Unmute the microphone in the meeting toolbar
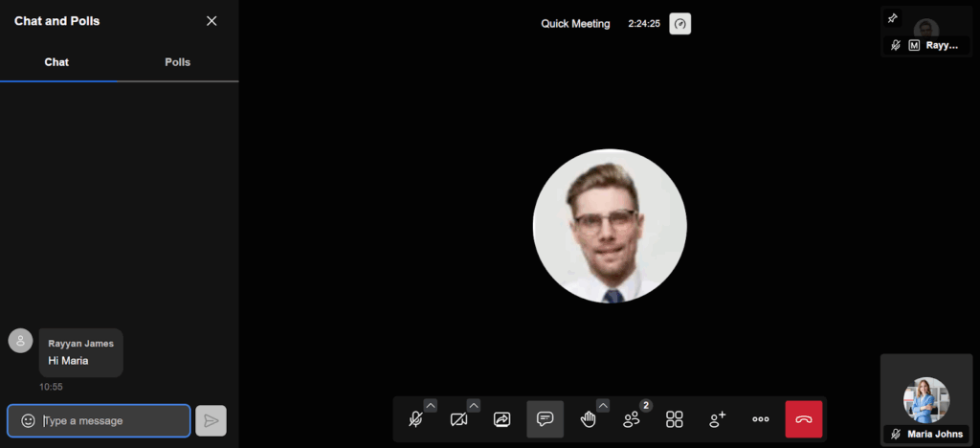The width and height of the screenshot is (980, 448). click(x=415, y=419)
